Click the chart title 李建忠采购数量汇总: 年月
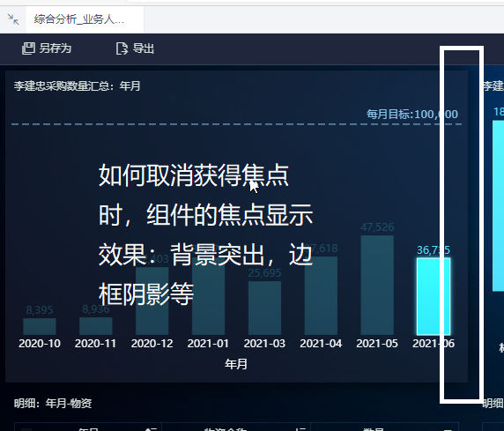 coord(78,85)
